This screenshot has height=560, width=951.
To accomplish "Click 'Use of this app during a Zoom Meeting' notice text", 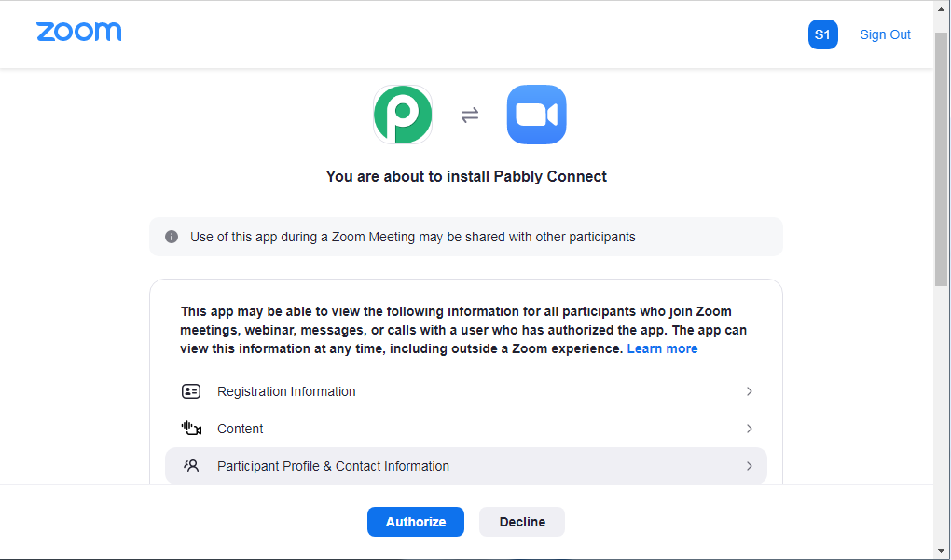I will pos(413,237).
